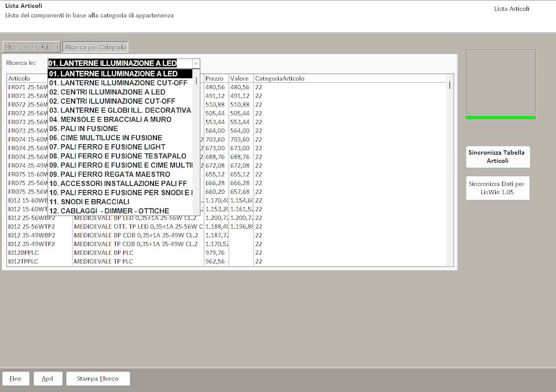Switch to the Ricerca per Categoria tab
Viewport: 556px width, 392px height.
(96, 47)
